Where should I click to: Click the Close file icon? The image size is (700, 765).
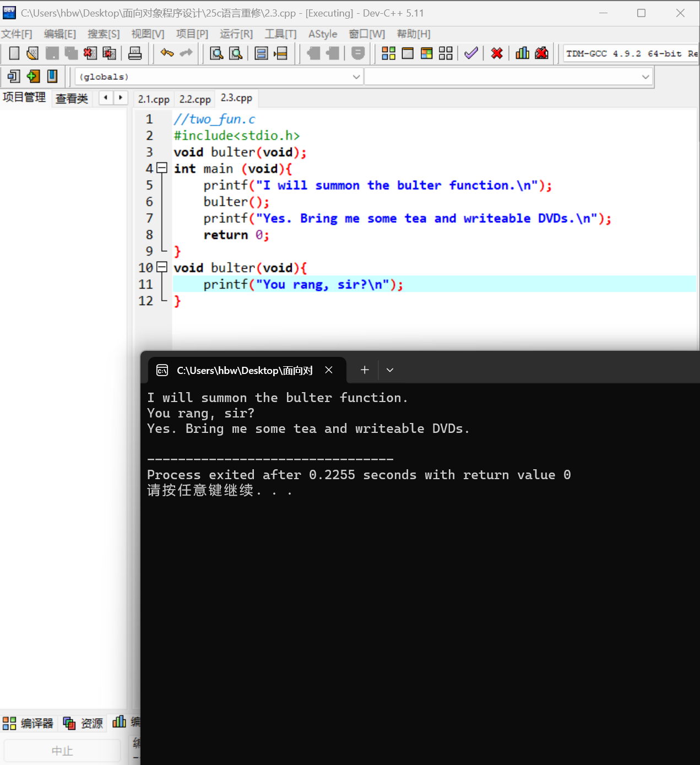point(90,53)
